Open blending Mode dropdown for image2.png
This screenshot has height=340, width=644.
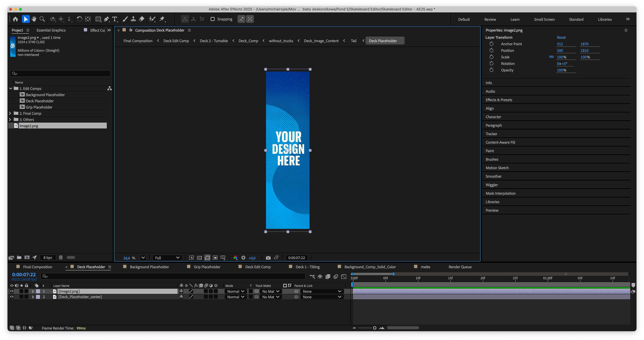pyautogui.click(x=235, y=291)
